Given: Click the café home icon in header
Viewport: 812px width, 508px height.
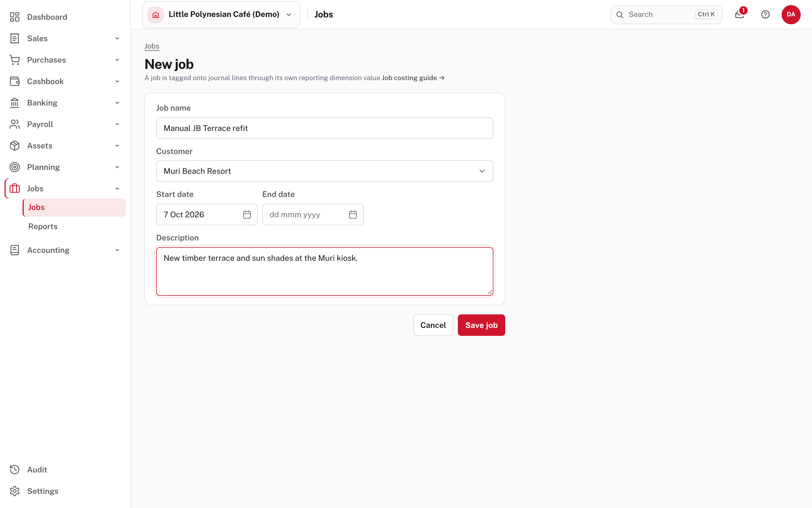Looking at the screenshot, I should click(x=156, y=14).
